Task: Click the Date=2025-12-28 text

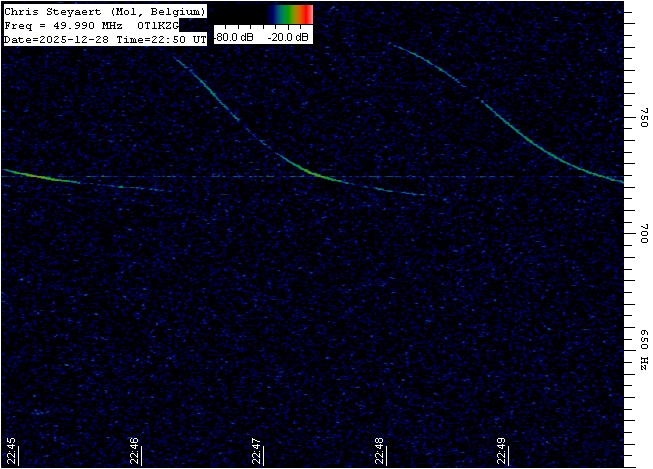Action: tap(54, 39)
